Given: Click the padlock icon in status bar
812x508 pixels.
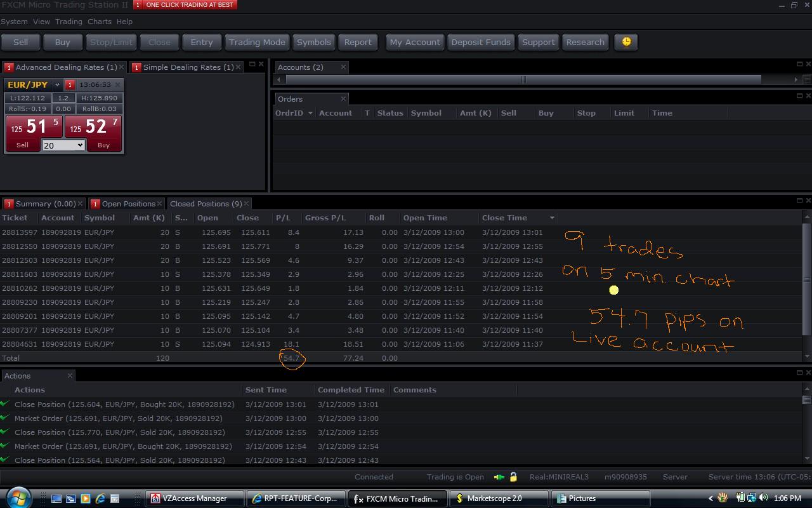Looking at the screenshot, I should [513, 477].
